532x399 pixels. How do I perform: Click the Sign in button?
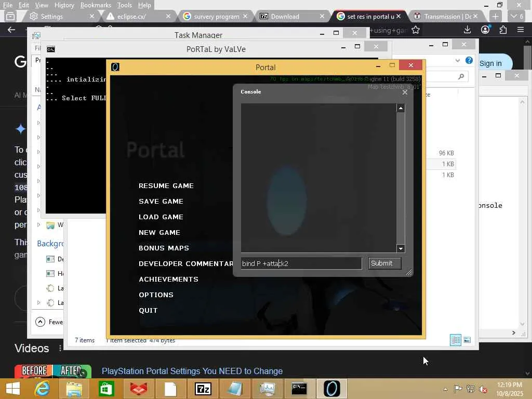(x=490, y=63)
